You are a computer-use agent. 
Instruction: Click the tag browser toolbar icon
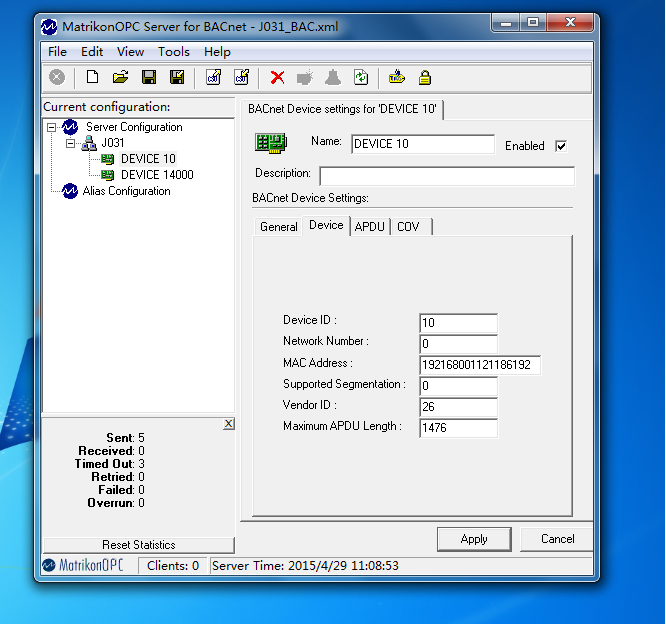click(x=397, y=77)
